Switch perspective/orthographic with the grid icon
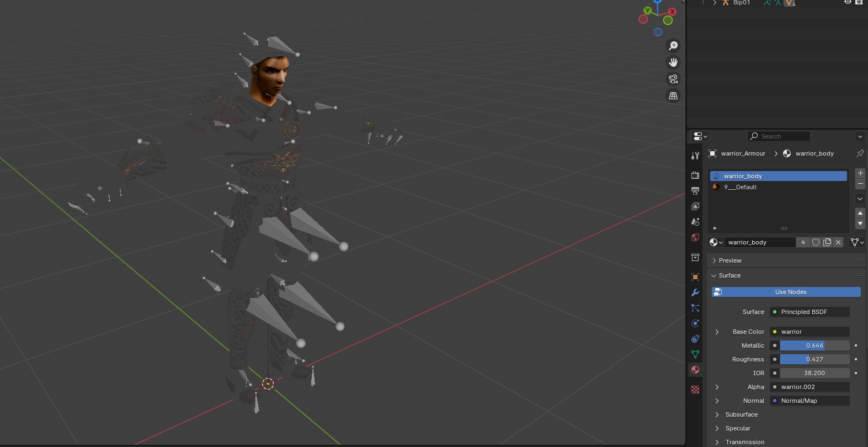Screen dimensions: 868x447 coord(673,95)
